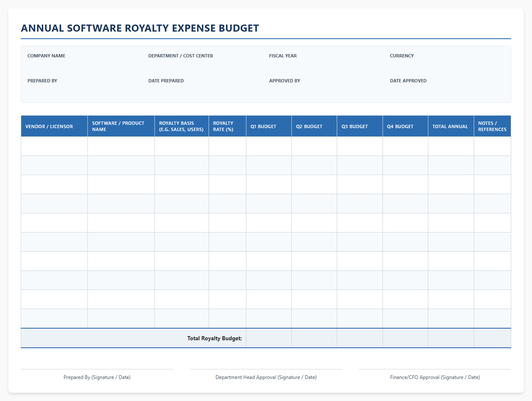Select the Q2 Budget column header
Viewport: 532px width, 401px height.
(x=314, y=126)
